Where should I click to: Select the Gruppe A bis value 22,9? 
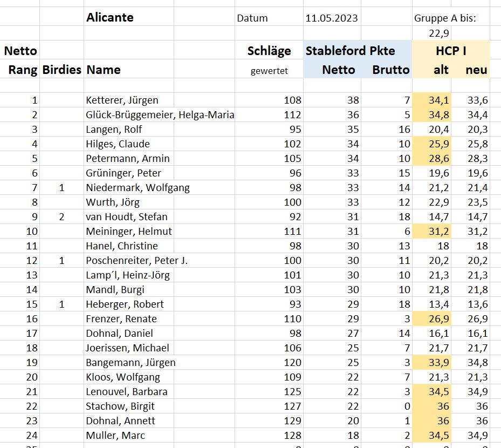tap(431, 33)
